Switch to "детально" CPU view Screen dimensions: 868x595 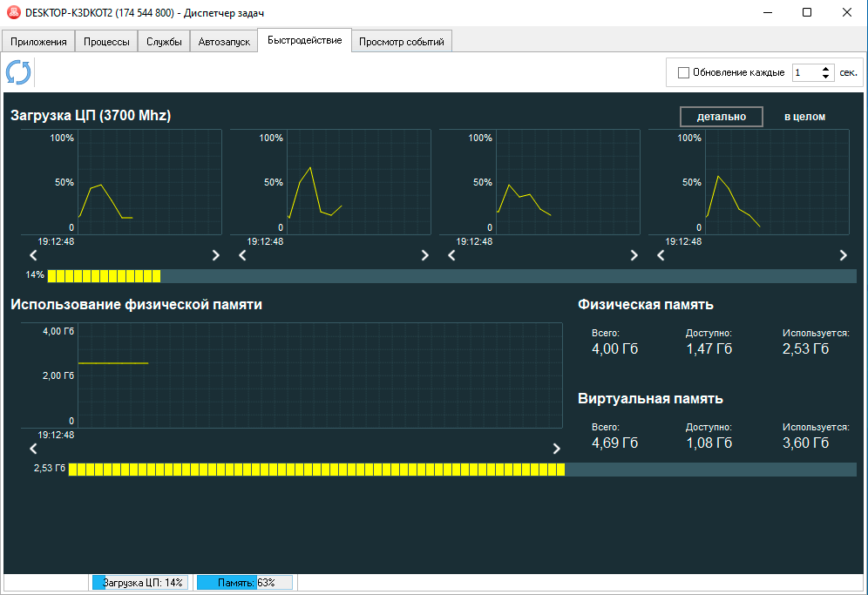point(721,117)
